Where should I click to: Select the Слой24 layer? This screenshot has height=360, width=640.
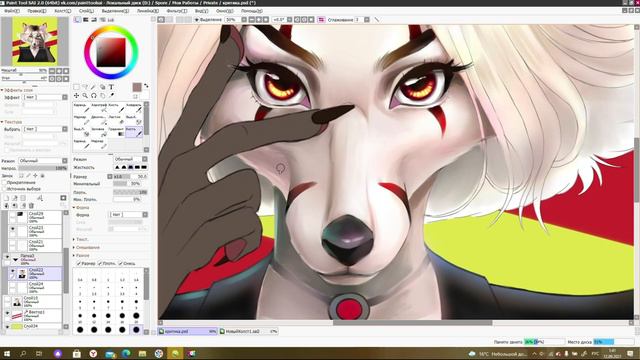pos(36,287)
